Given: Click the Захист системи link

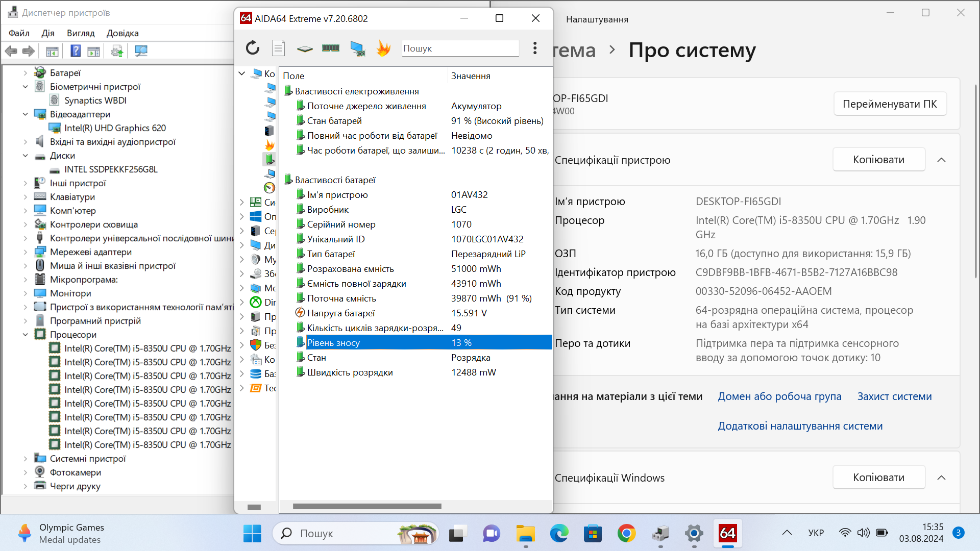Looking at the screenshot, I should pyautogui.click(x=894, y=396).
